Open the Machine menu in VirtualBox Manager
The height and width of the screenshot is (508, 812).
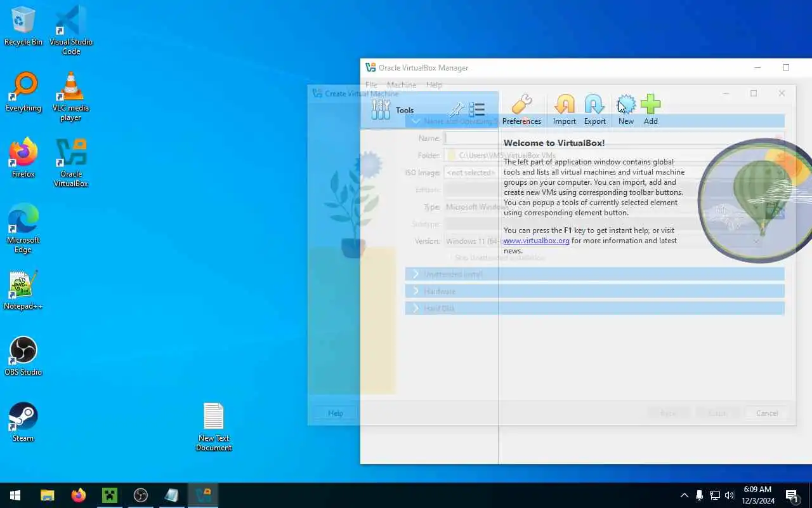(402, 84)
